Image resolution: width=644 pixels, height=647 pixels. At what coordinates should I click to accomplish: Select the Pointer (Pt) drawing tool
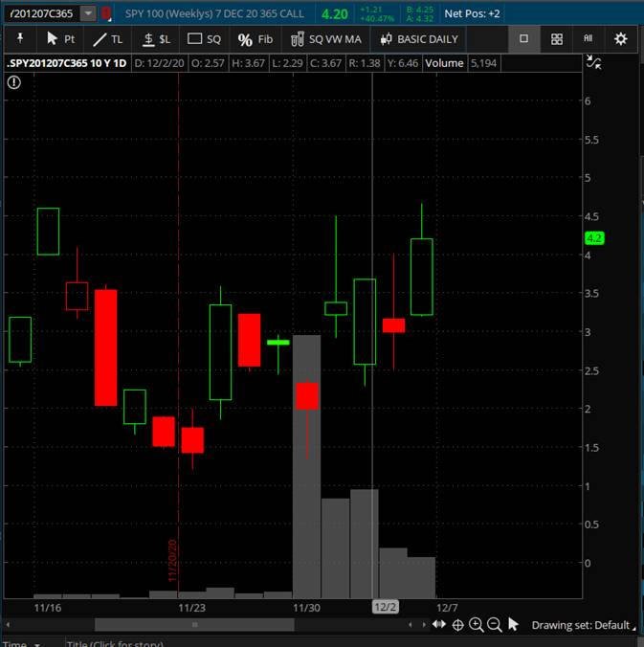(59, 39)
